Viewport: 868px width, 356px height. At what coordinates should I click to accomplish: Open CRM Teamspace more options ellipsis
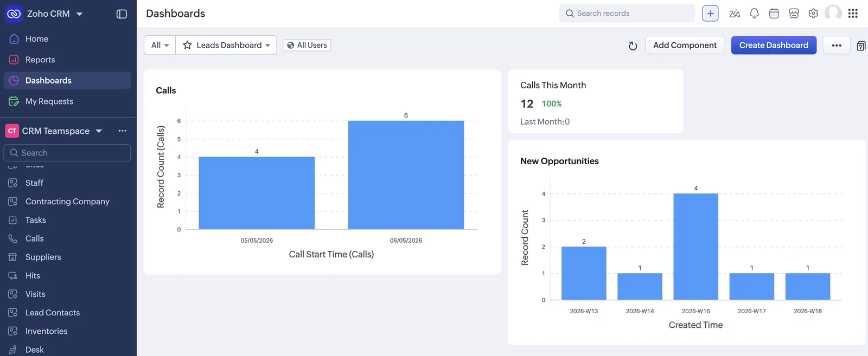click(x=122, y=131)
